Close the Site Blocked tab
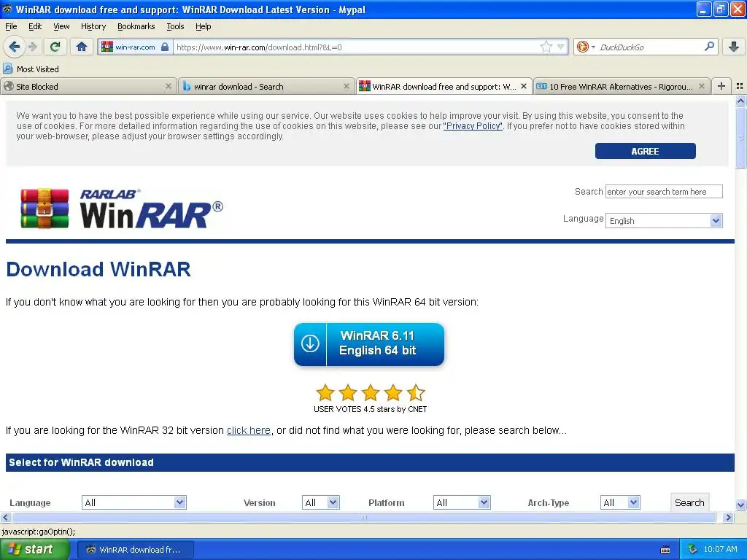 pos(169,86)
